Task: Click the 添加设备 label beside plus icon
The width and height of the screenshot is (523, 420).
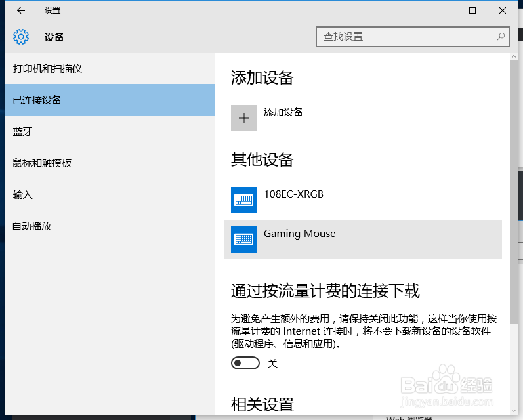Action: click(x=283, y=112)
